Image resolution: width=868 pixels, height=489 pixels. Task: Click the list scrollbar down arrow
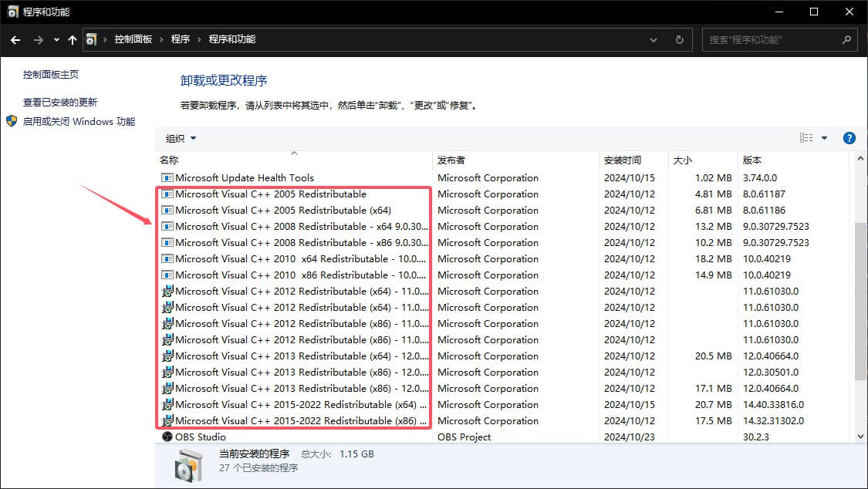pyautogui.click(x=861, y=436)
